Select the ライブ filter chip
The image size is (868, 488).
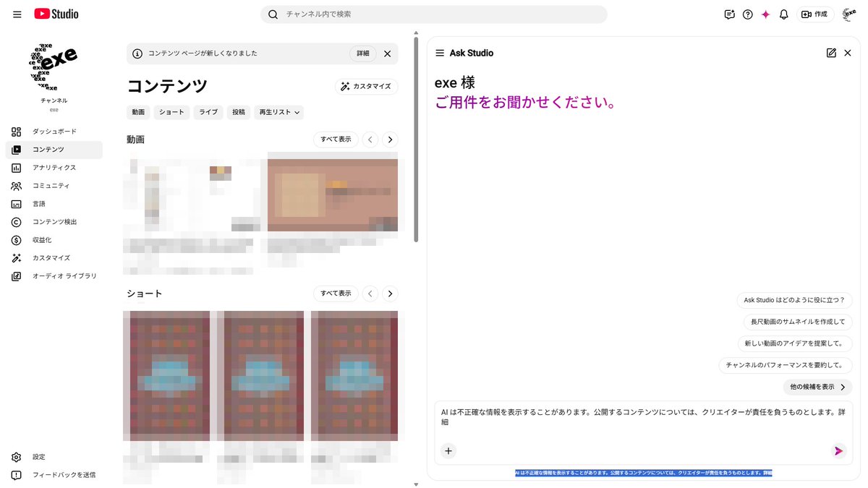point(208,112)
